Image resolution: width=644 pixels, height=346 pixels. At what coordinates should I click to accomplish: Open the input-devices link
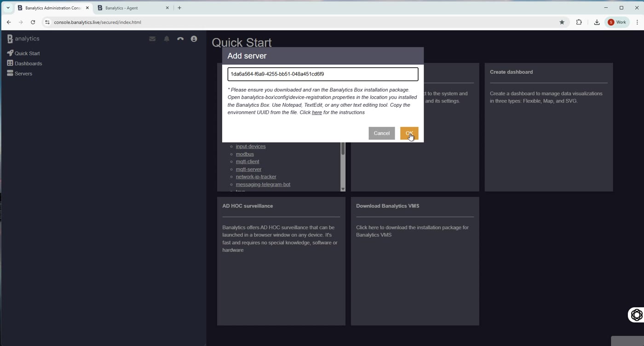pos(251,146)
